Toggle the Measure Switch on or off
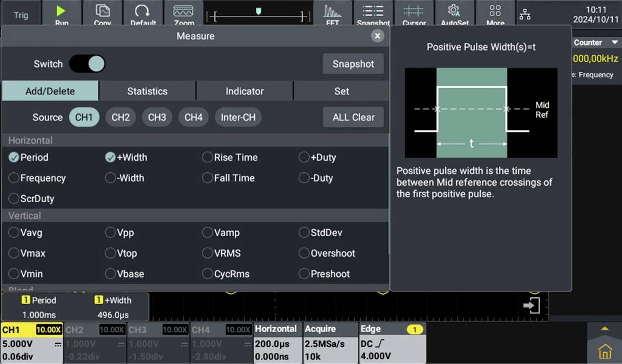Screen dimensions: 622x364 coord(87,64)
